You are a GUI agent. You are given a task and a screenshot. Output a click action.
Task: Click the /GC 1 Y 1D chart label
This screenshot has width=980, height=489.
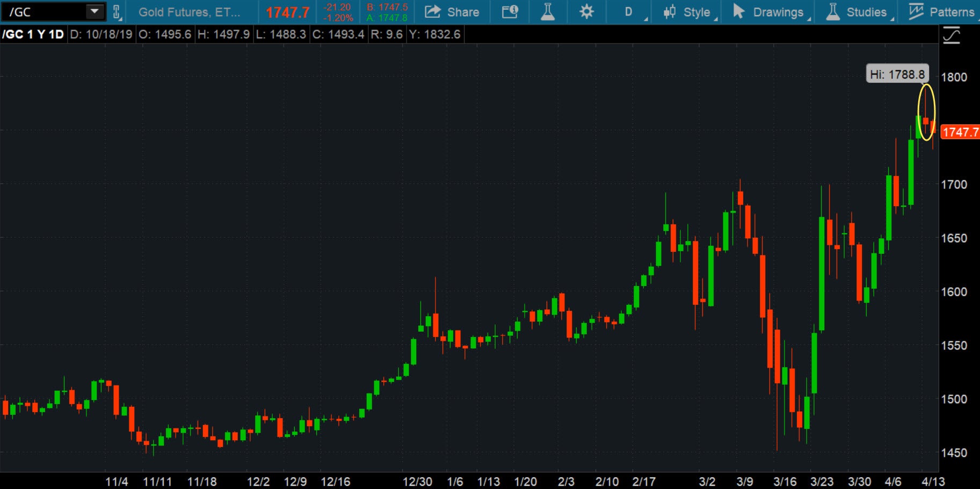click(33, 34)
